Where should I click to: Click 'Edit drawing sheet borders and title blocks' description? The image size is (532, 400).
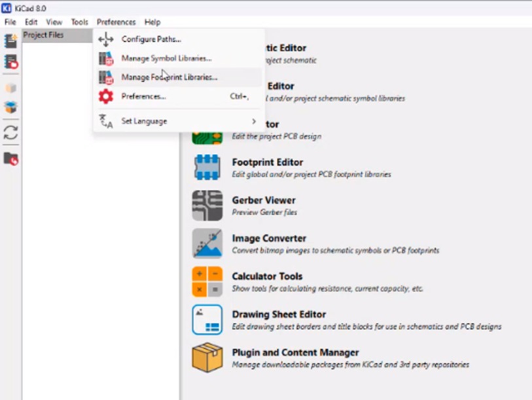pyautogui.click(x=366, y=326)
